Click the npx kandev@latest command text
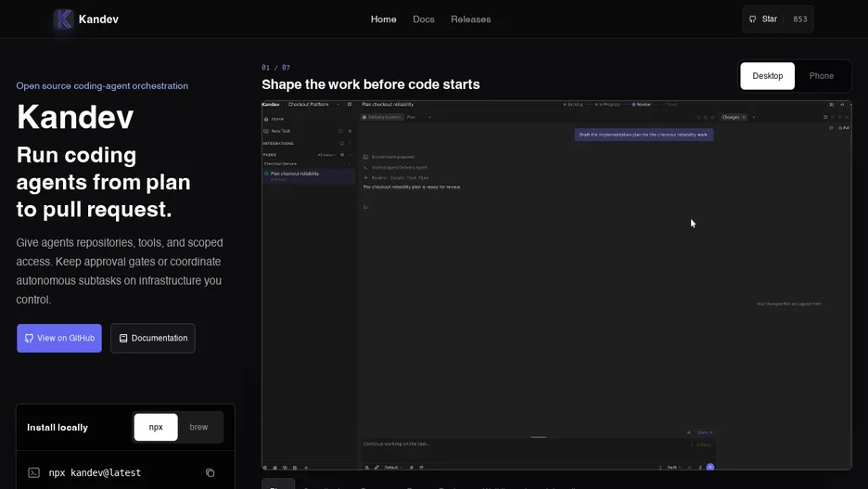The width and height of the screenshot is (868, 489). 95,472
